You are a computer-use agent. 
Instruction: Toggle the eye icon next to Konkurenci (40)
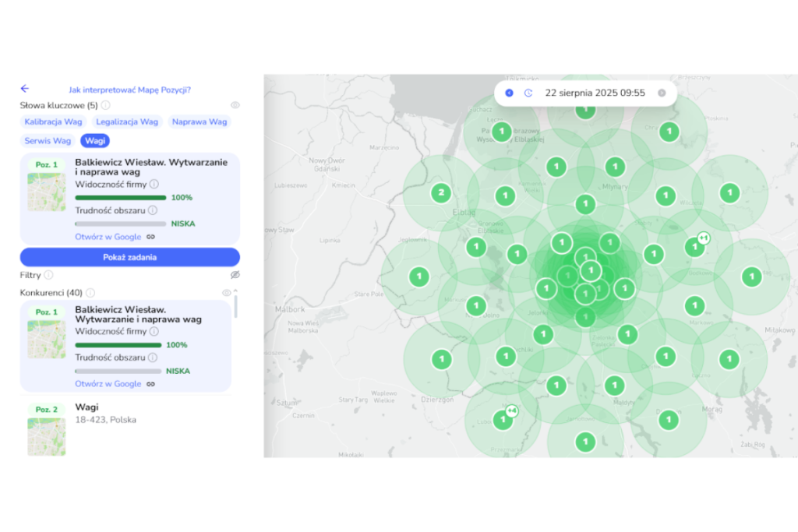[227, 293]
